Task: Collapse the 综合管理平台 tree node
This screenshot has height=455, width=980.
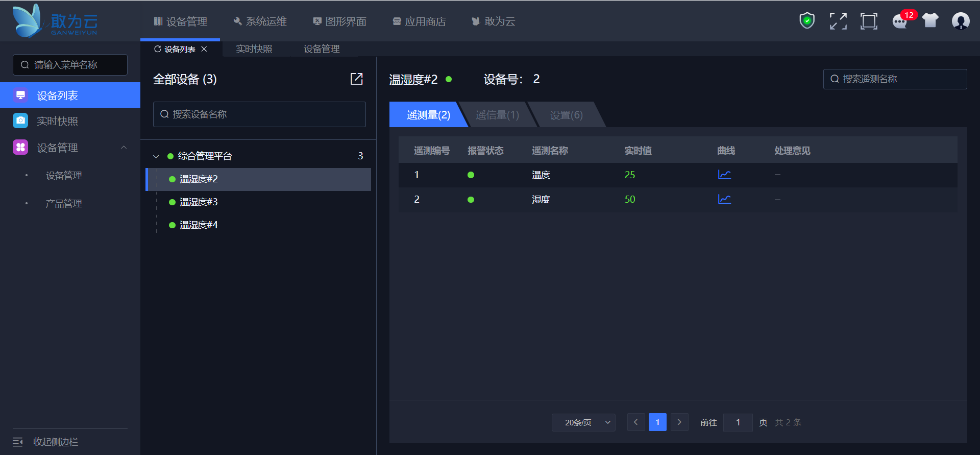Action: click(156, 156)
